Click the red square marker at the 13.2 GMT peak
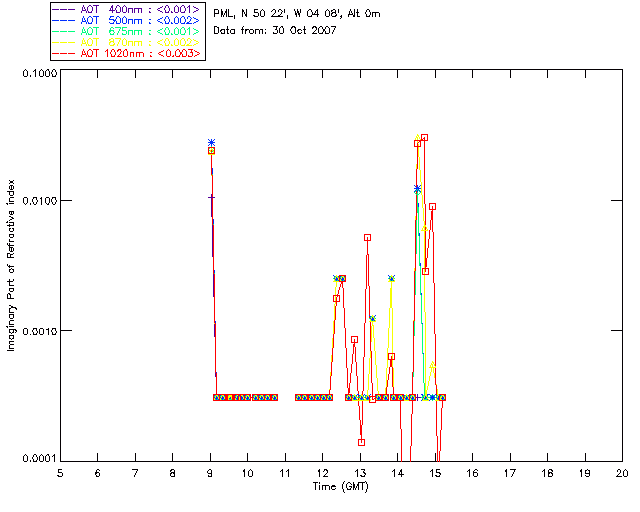This screenshot has width=640, height=512. pos(367,238)
